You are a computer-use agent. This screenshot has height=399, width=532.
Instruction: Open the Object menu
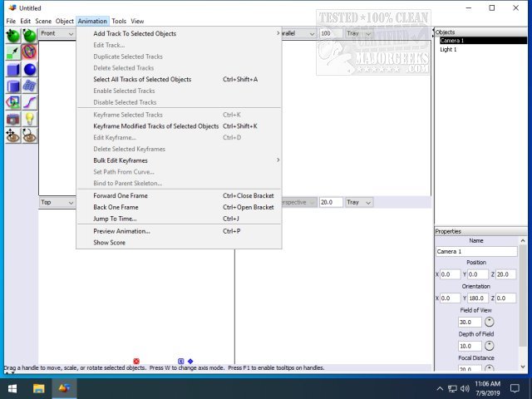[65, 21]
